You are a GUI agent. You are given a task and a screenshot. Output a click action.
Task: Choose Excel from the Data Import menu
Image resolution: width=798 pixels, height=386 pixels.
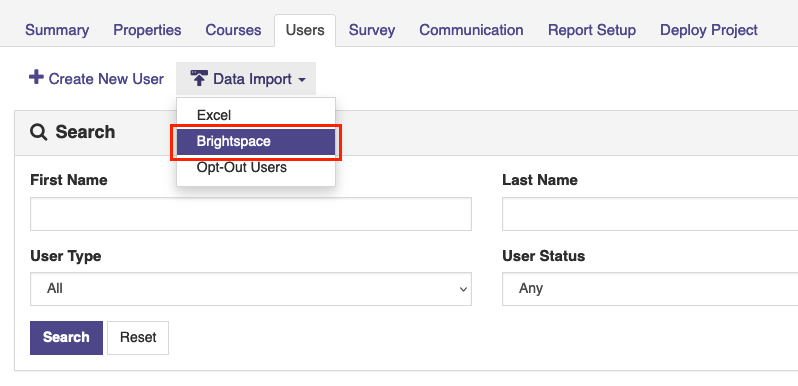[x=256, y=115]
